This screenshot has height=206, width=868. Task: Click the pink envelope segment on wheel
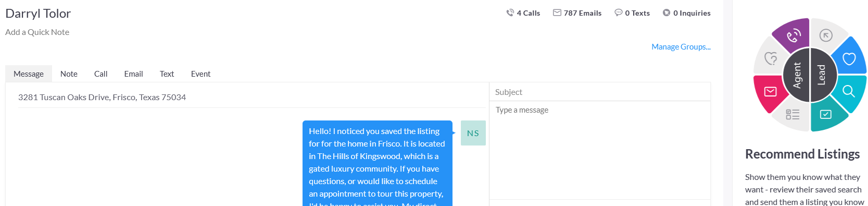coord(770,92)
